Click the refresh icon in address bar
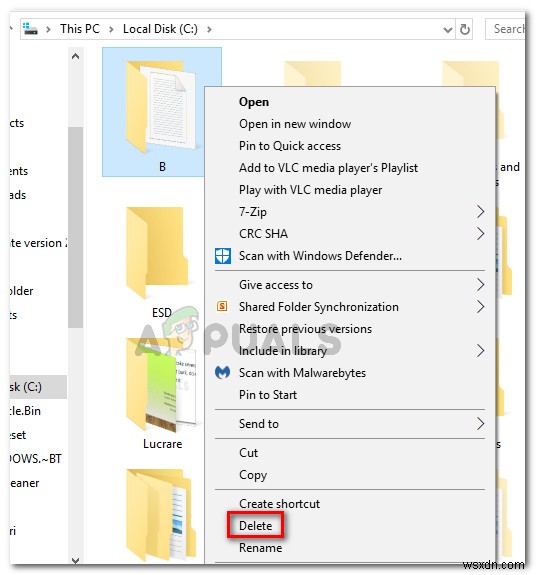Image resolution: width=536 pixels, height=575 pixels. (x=465, y=29)
